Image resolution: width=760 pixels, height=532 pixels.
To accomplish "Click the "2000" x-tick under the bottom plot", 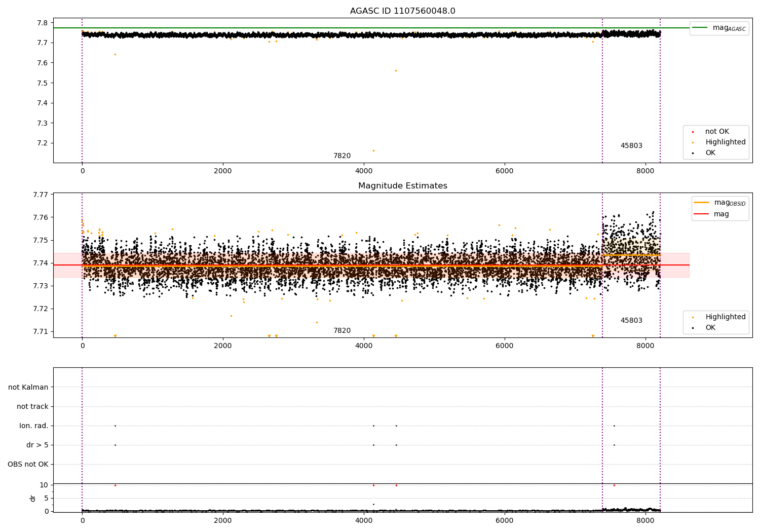I will pyautogui.click(x=223, y=520).
